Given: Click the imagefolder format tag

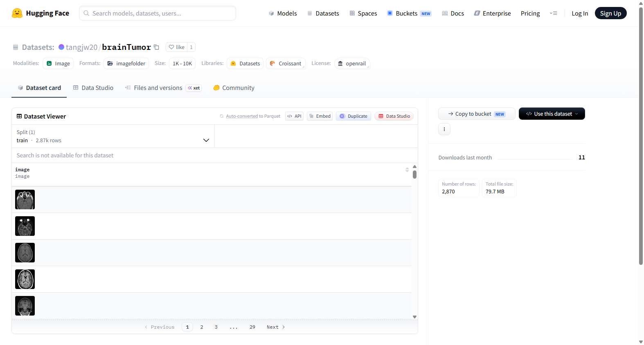Looking at the screenshot, I should [x=126, y=63].
